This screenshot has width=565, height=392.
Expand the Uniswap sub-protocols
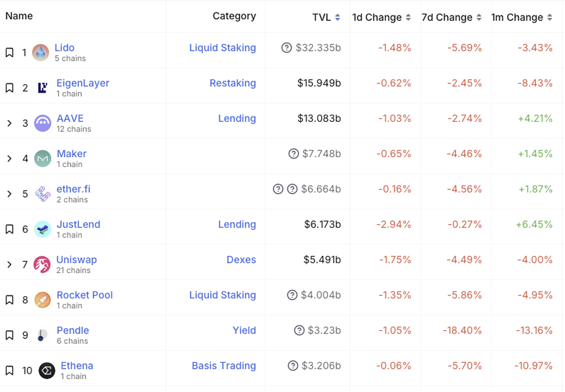click(9, 264)
